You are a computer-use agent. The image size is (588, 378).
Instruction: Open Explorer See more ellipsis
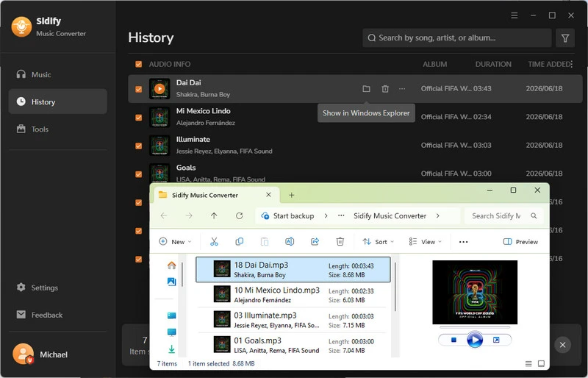tap(464, 242)
